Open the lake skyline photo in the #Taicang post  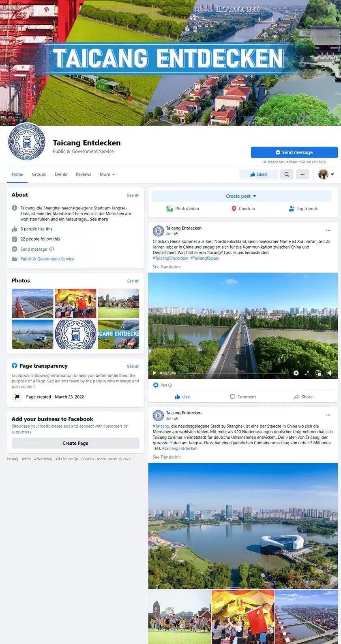point(243,526)
